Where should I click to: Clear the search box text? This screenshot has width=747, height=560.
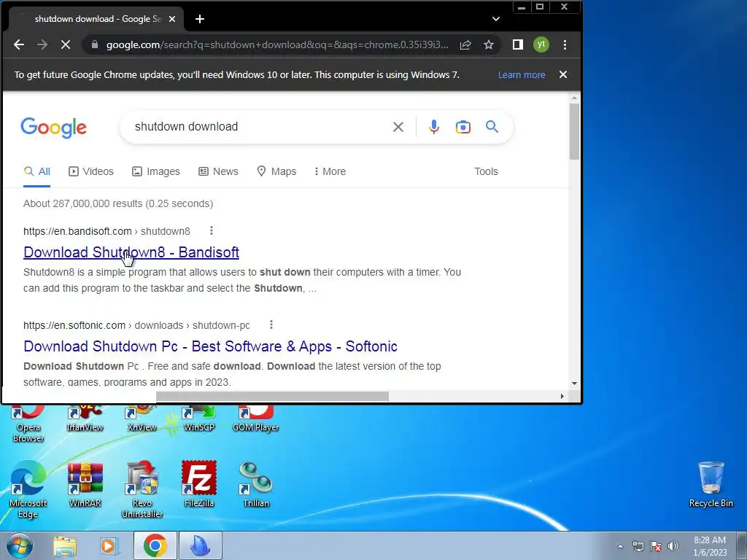[398, 127]
